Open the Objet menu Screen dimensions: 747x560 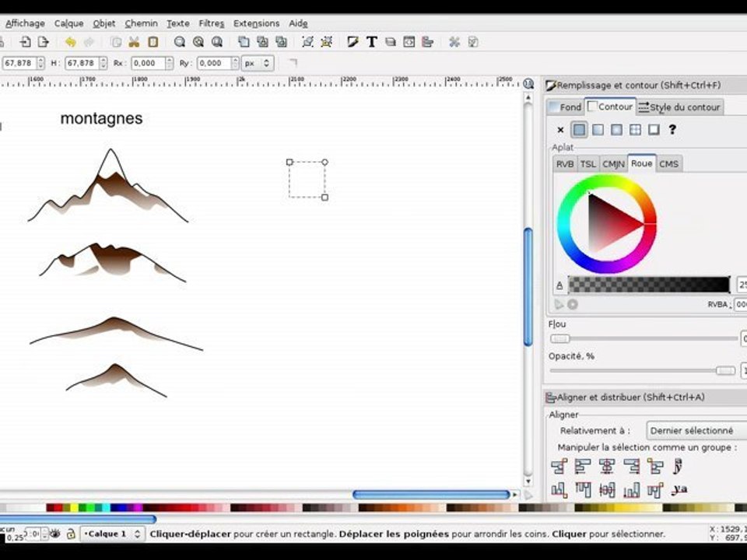(x=103, y=23)
